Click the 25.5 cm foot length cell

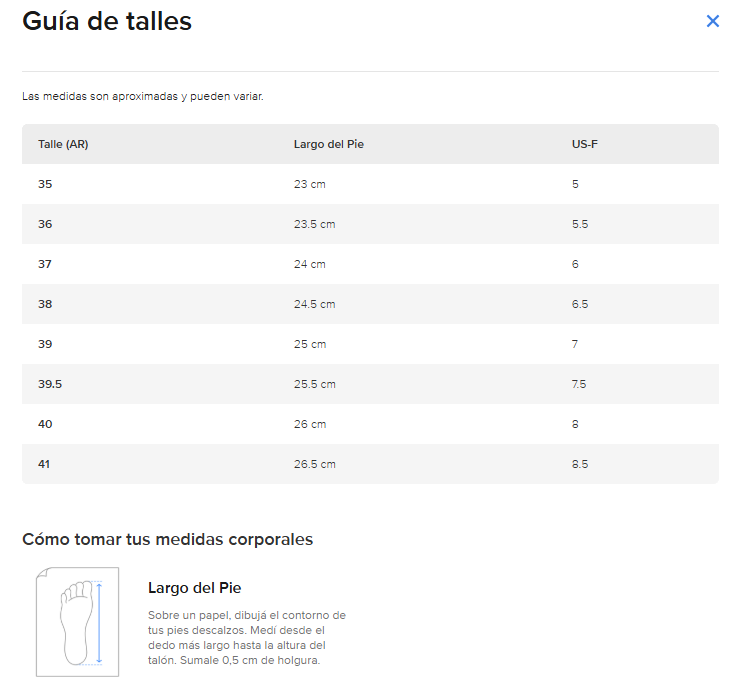pyautogui.click(x=315, y=384)
